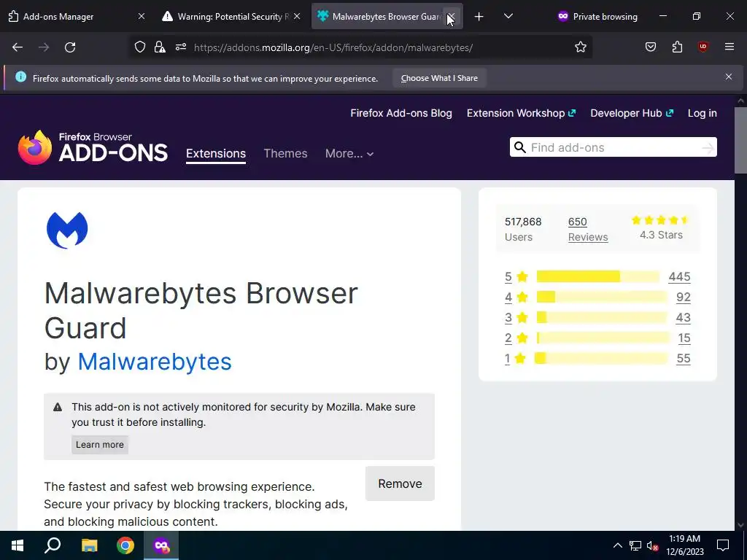Open the Extensions toolbar button

(x=677, y=47)
